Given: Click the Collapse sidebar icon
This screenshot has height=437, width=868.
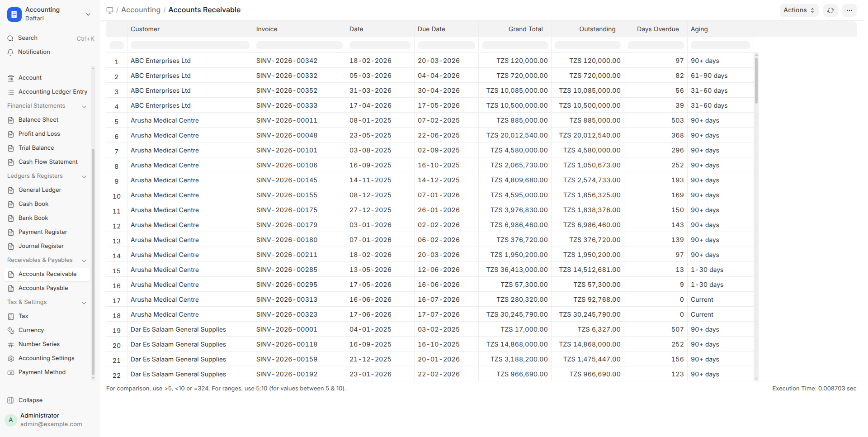Looking at the screenshot, I should pyautogui.click(x=11, y=400).
